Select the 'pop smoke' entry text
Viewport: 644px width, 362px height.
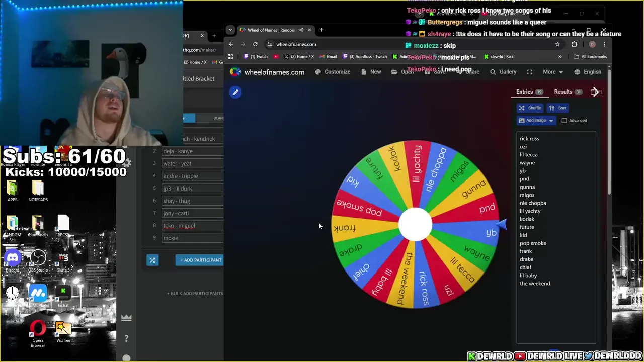[533, 243]
